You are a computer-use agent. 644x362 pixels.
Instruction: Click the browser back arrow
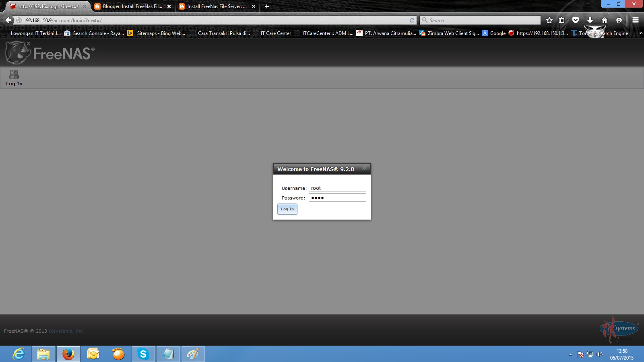8,20
